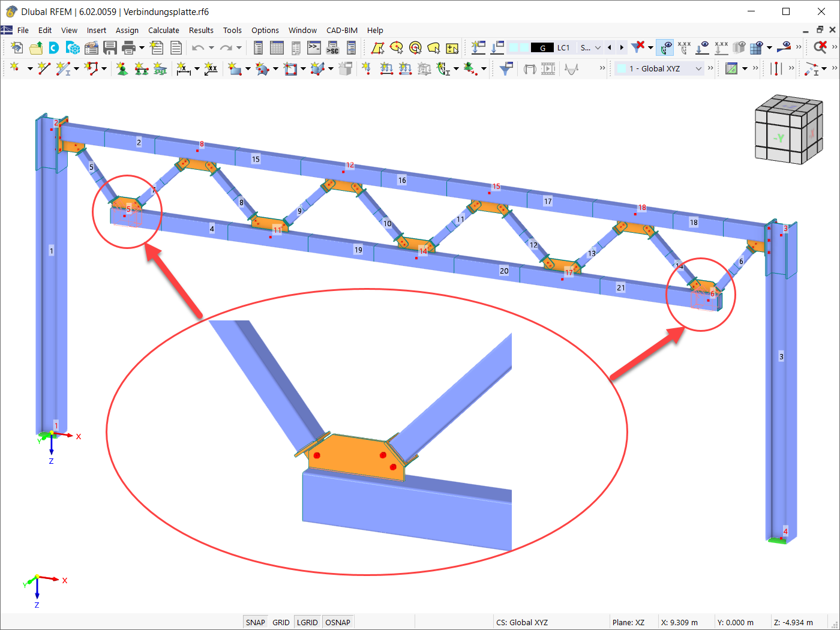Open the Calculate menu
The width and height of the screenshot is (840, 630).
coord(164,30)
